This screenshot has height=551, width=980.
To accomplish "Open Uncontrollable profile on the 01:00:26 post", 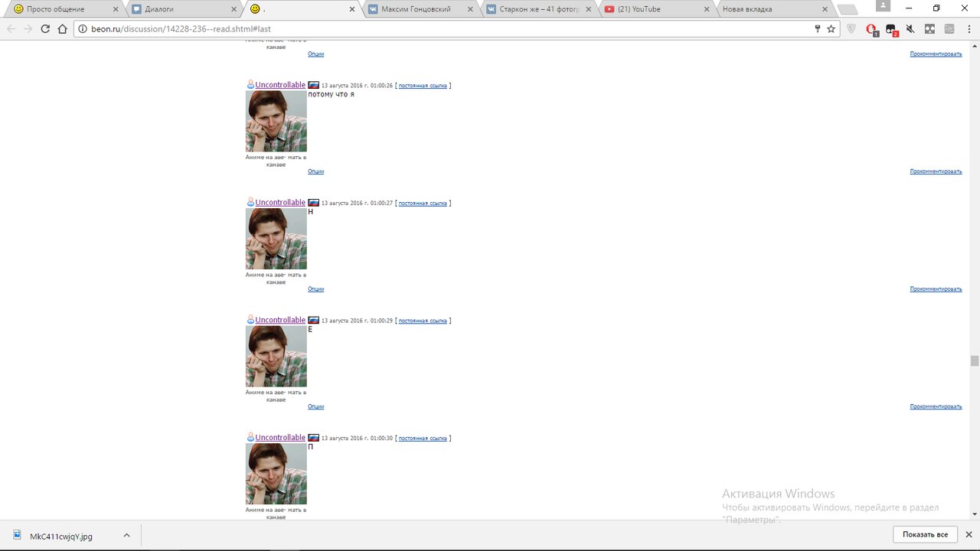I will (280, 85).
